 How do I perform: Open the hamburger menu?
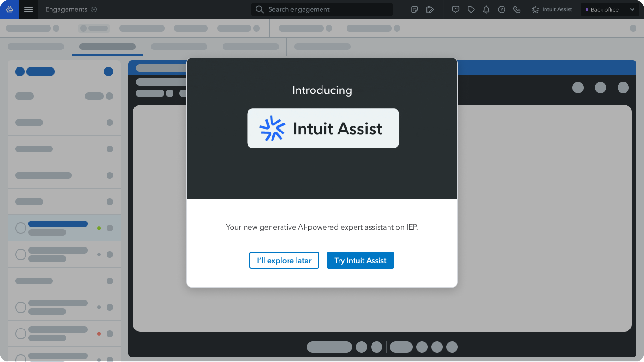(28, 9)
